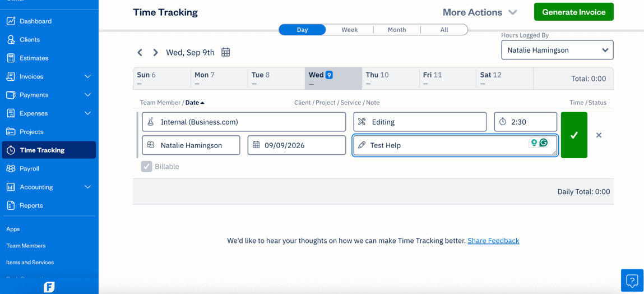Click the Dashboard chart icon in sidebar
Viewport: 644px width, 294px height.
(11, 21)
